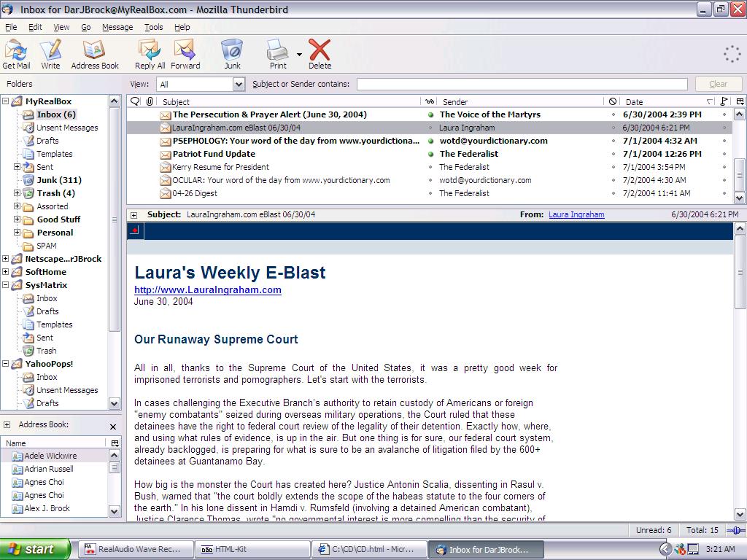Toggle read status of Patriot Fund Update
The height and width of the screenshot is (560, 747).
pyautogui.click(x=430, y=154)
